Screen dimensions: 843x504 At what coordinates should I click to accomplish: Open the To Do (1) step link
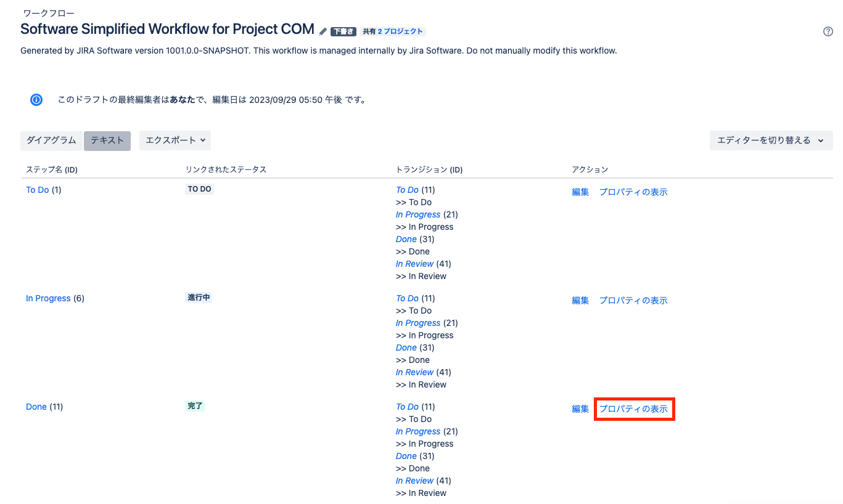(37, 190)
